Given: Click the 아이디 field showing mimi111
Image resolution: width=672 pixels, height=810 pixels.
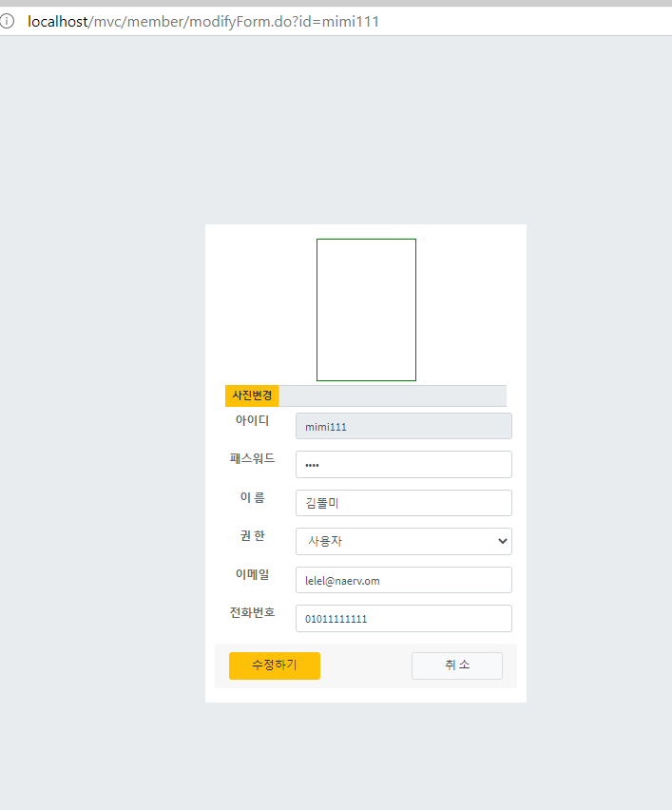Looking at the screenshot, I should click(404, 426).
